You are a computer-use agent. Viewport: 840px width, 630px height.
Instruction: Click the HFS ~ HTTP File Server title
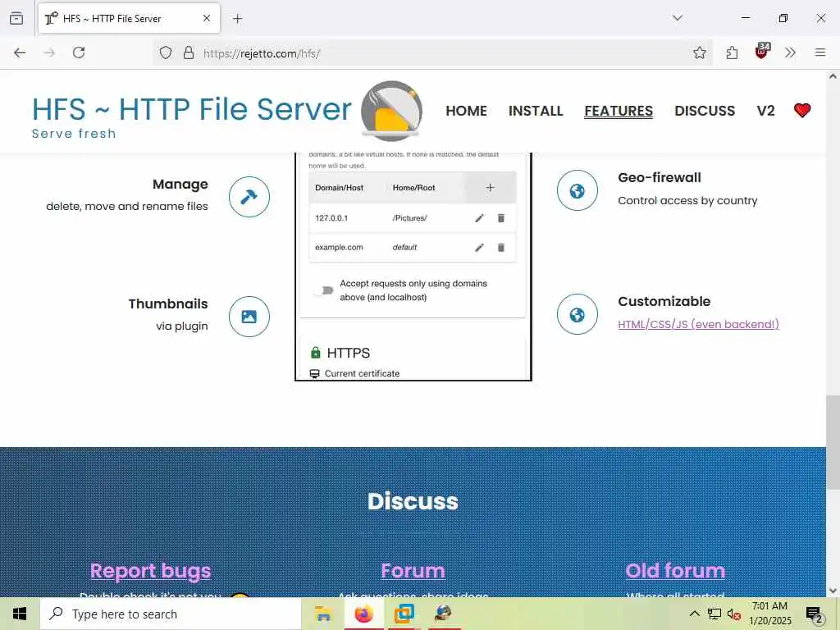[192, 109]
